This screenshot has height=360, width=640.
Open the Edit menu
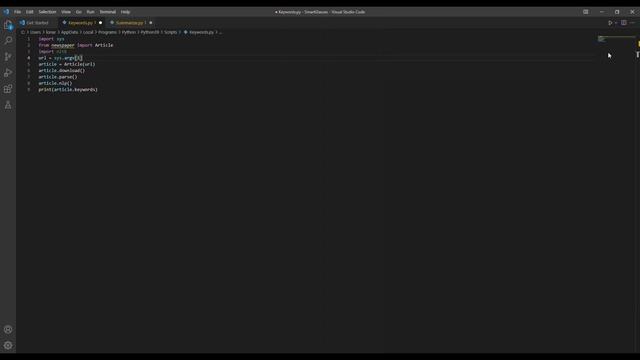pyautogui.click(x=30, y=12)
